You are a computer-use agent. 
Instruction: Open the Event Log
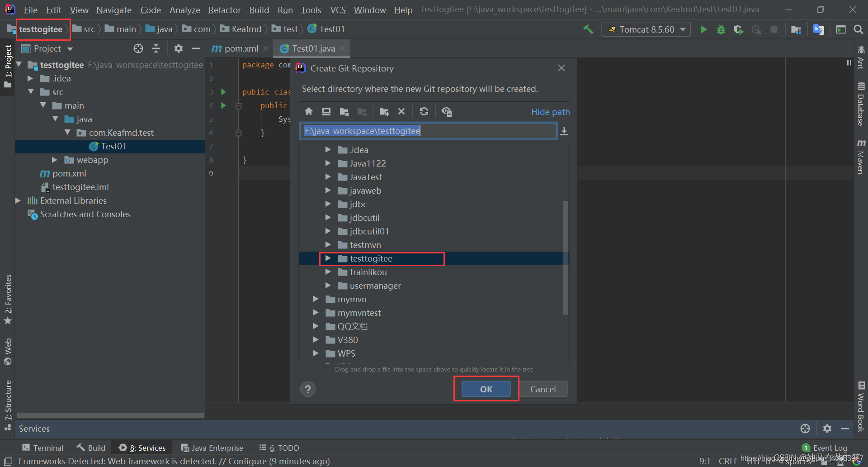click(x=825, y=448)
